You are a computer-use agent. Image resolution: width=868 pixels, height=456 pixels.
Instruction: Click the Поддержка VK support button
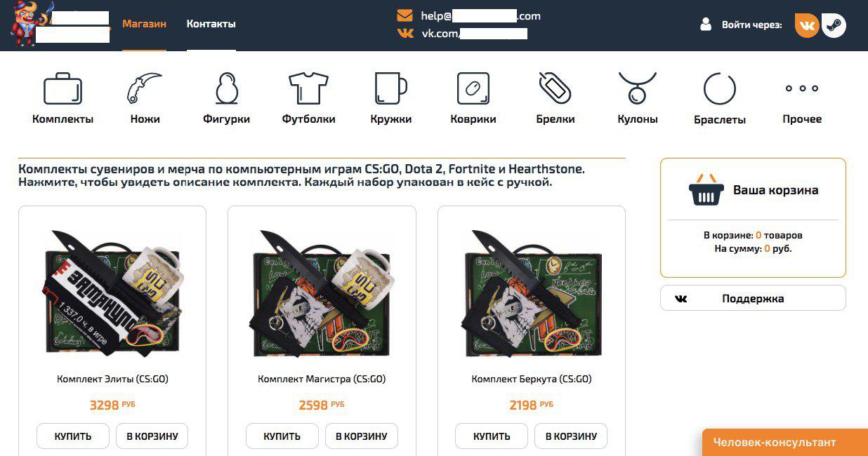click(x=753, y=298)
